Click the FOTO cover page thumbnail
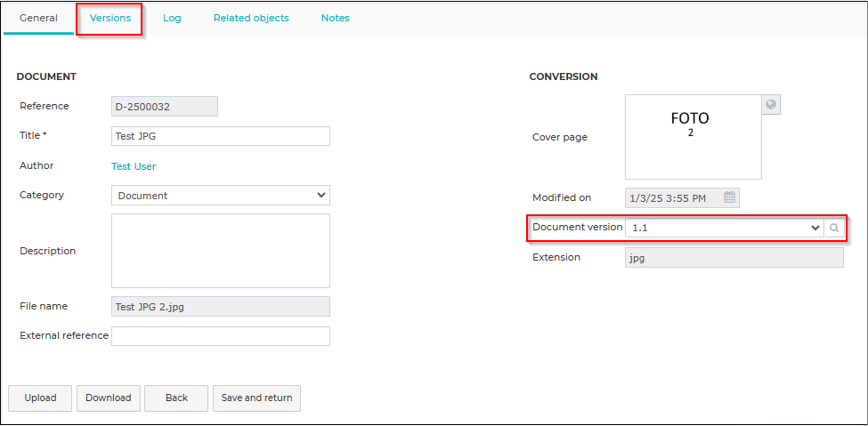This screenshot has height=426, width=868. click(694, 137)
